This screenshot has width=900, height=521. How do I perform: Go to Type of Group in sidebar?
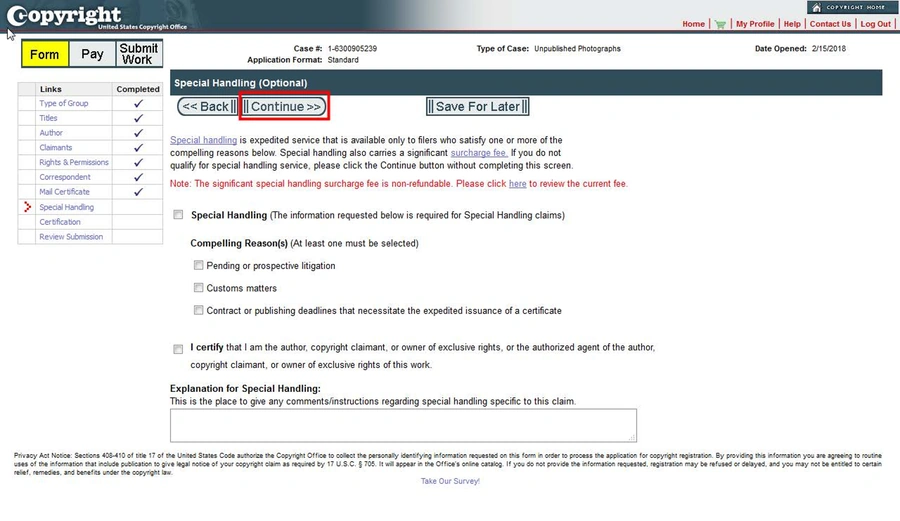(64, 103)
